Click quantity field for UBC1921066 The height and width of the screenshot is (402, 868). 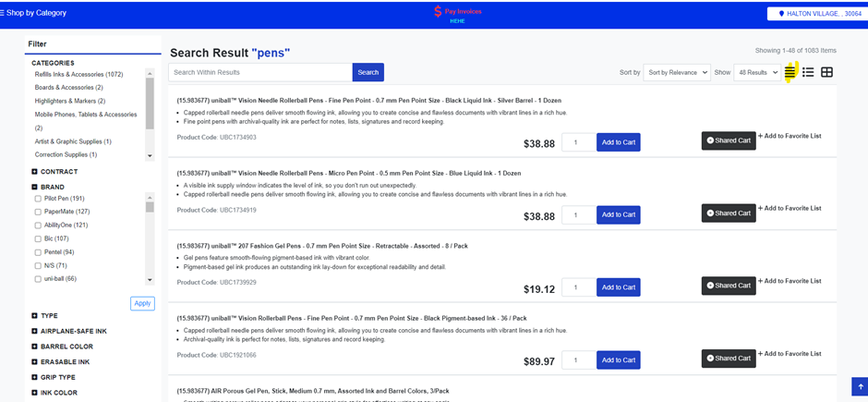pyautogui.click(x=579, y=359)
